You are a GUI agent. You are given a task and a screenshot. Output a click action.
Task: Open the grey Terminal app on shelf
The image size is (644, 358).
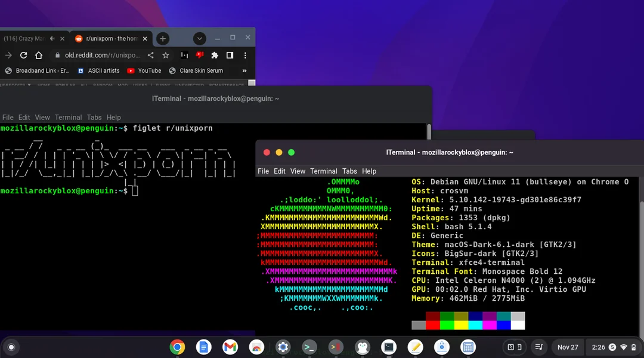(309, 347)
